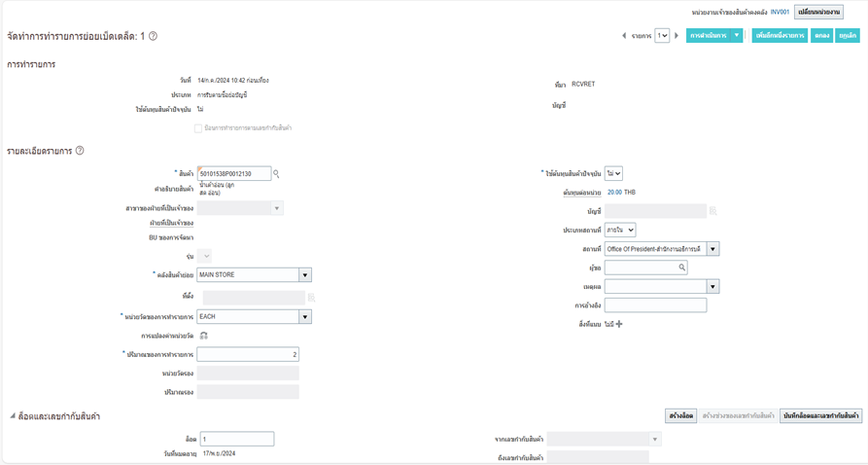The height and width of the screenshot is (465, 868).
Task: Click the INV001 organization link
Action: [x=780, y=12]
